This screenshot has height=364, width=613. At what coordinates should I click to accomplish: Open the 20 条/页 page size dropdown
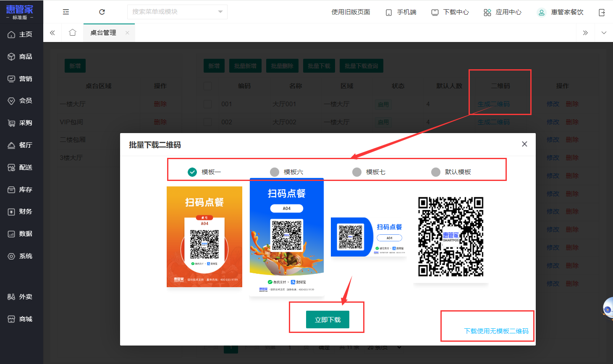point(384,348)
